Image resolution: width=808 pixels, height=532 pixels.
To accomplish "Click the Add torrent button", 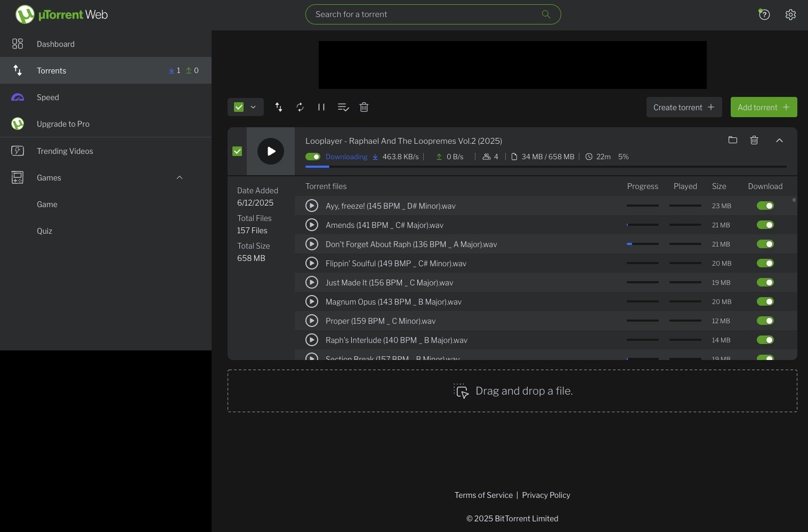I will (764, 107).
